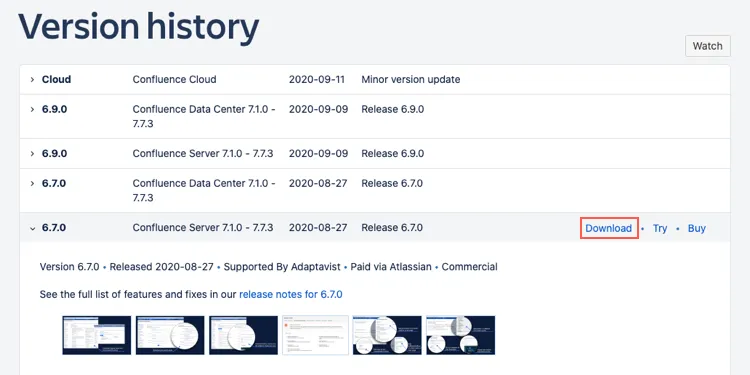Click the Watch button
This screenshot has width=750, height=375.
[x=707, y=46]
